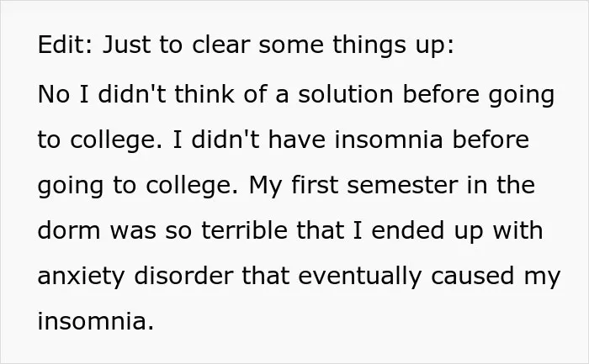Click the word "My" starting the sentence

pyautogui.click(x=265, y=187)
